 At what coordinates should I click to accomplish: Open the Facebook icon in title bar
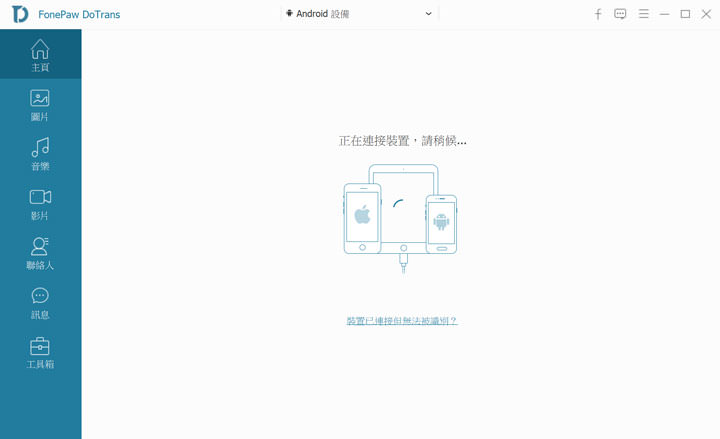(598, 14)
